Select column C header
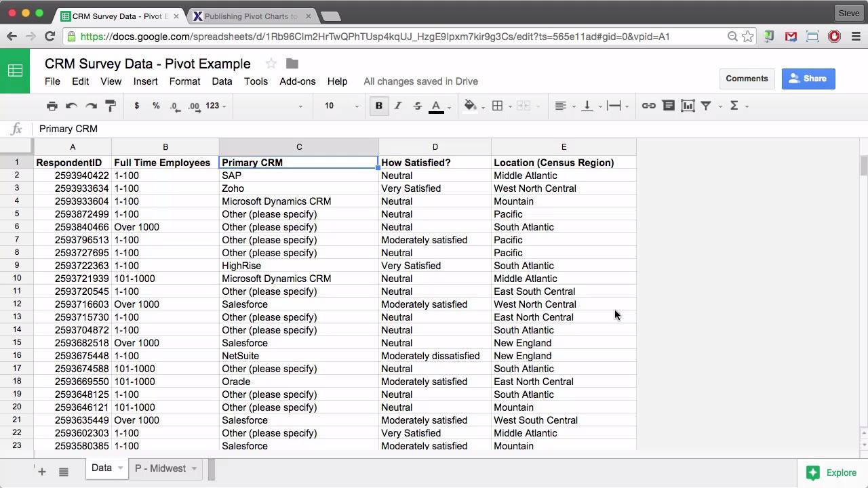This screenshot has width=868, height=488. coord(299,147)
